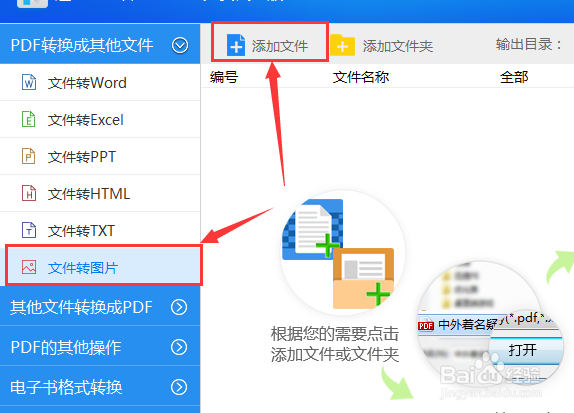This screenshot has width=574, height=413.
Task: Click the blue Add File plus icon
Action: coord(236,45)
